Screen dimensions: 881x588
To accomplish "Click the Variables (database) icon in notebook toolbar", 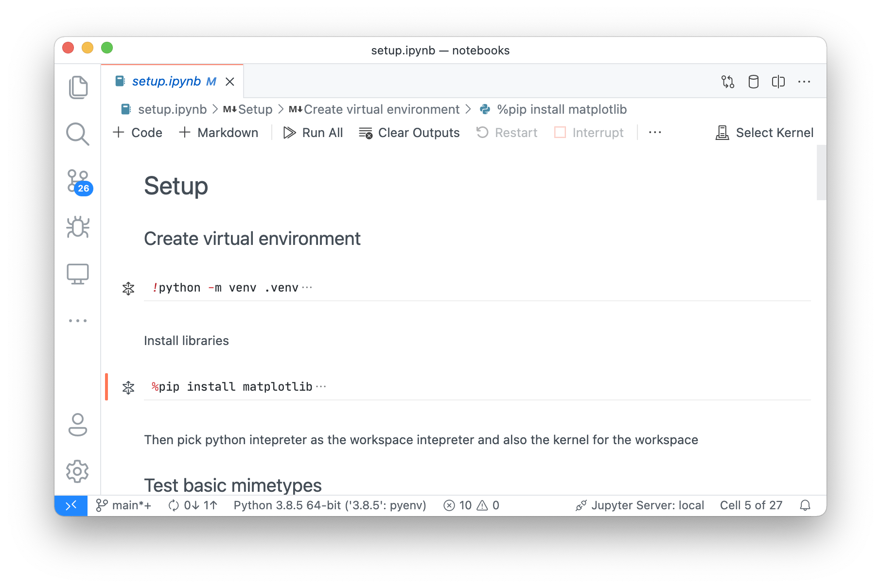I will pyautogui.click(x=753, y=82).
